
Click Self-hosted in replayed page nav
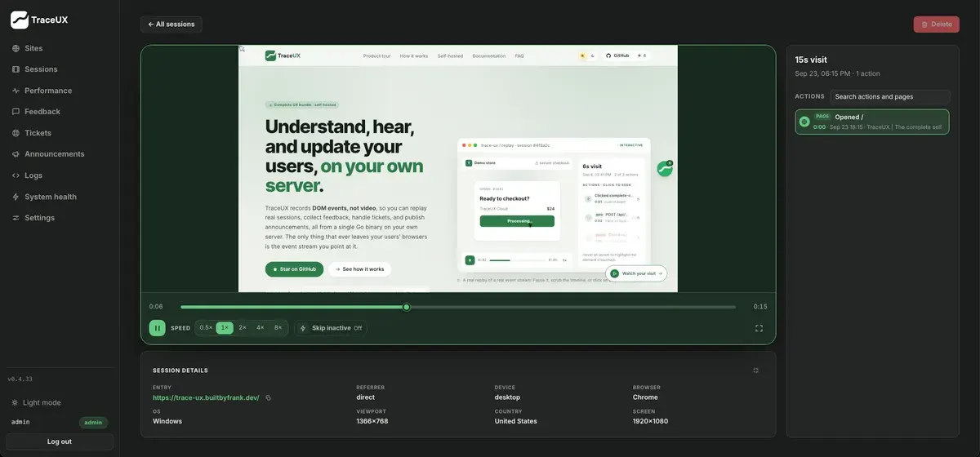point(450,55)
